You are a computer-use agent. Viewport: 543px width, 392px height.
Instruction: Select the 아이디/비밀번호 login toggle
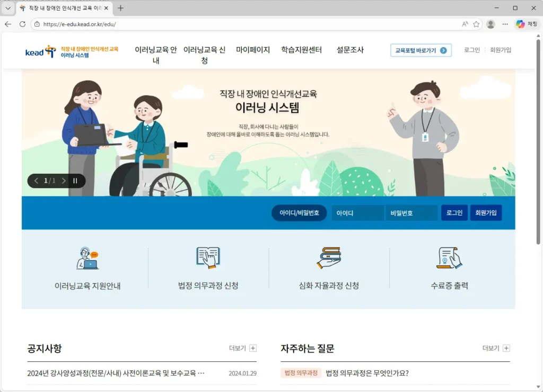(299, 212)
